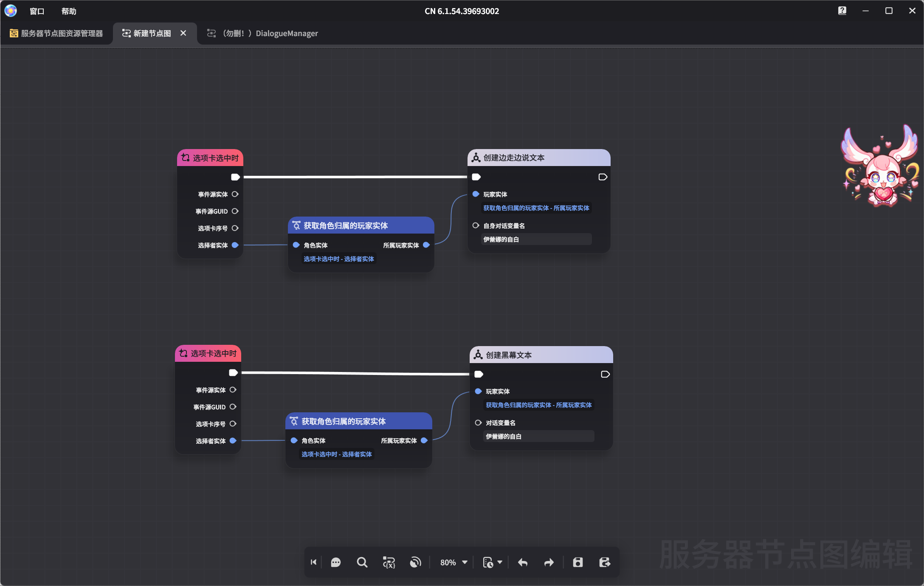This screenshot has width=924, height=586.
Task: Close the 新建节点图 tab
Action: pyautogui.click(x=183, y=33)
